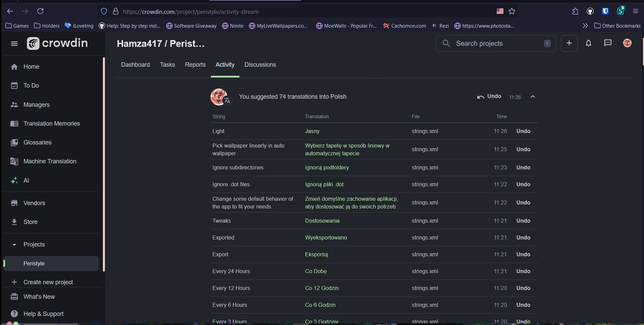Open the notifications bell

[x=589, y=43]
